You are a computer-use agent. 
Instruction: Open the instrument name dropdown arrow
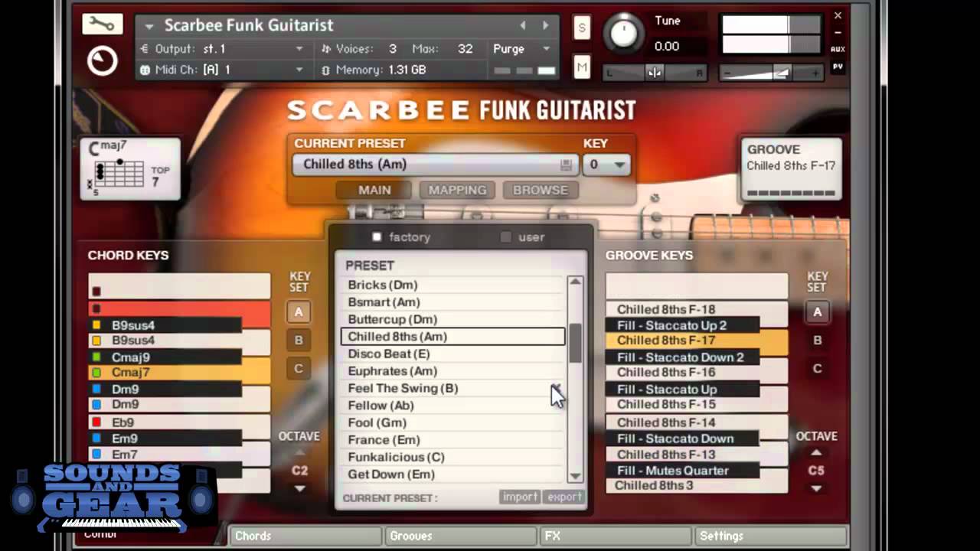(x=149, y=25)
